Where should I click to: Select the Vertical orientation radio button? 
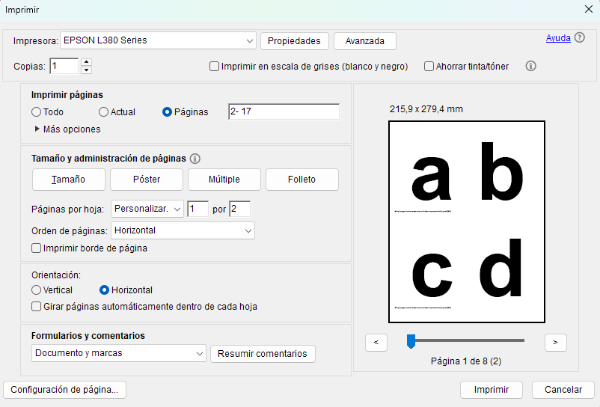[x=37, y=289]
